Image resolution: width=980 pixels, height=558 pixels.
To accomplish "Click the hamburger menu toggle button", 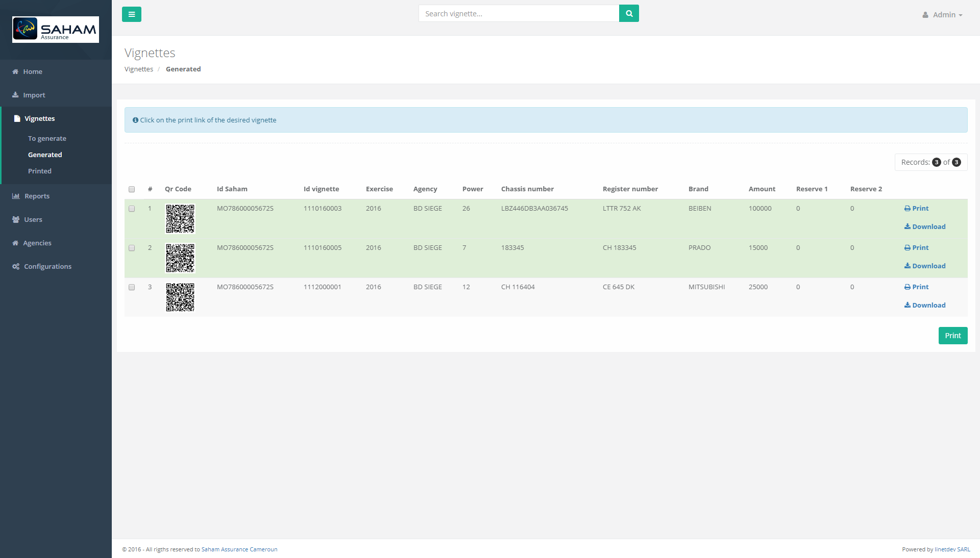I will [131, 14].
